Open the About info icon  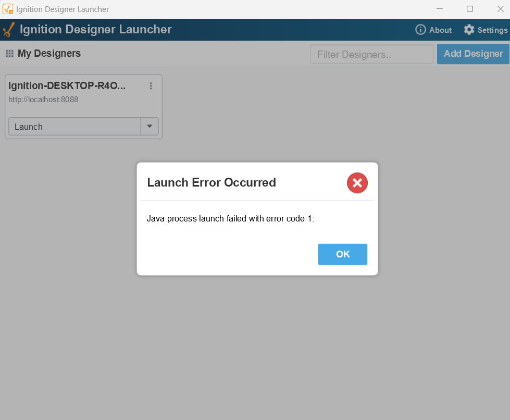(420, 30)
